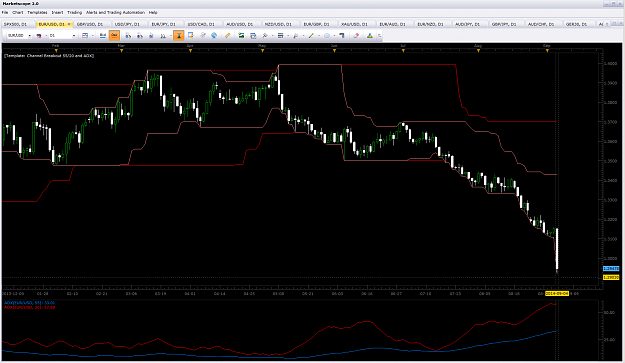Open Alerts and Trading Automation menu
This screenshot has width=625, height=363.
116,12
